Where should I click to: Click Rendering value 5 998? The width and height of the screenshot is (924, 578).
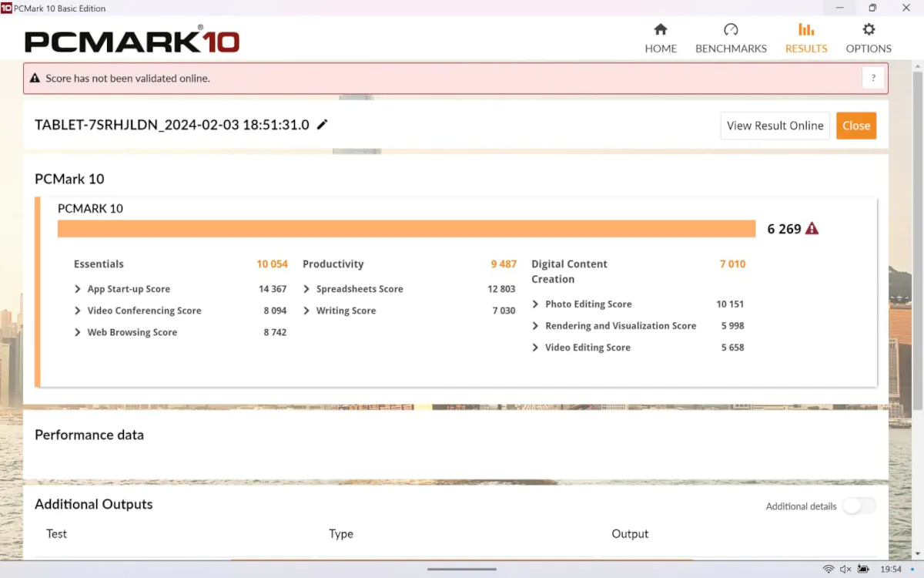[732, 326]
